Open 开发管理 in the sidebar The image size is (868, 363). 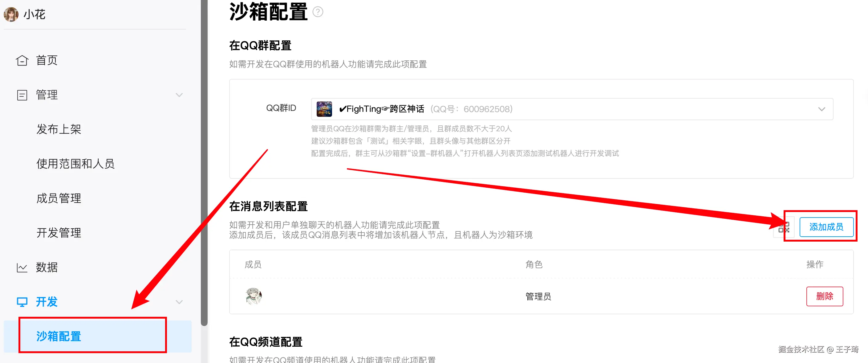pos(59,233)
